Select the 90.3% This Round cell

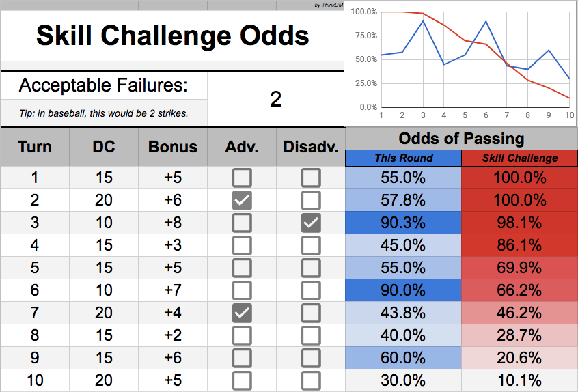point(403,223)
